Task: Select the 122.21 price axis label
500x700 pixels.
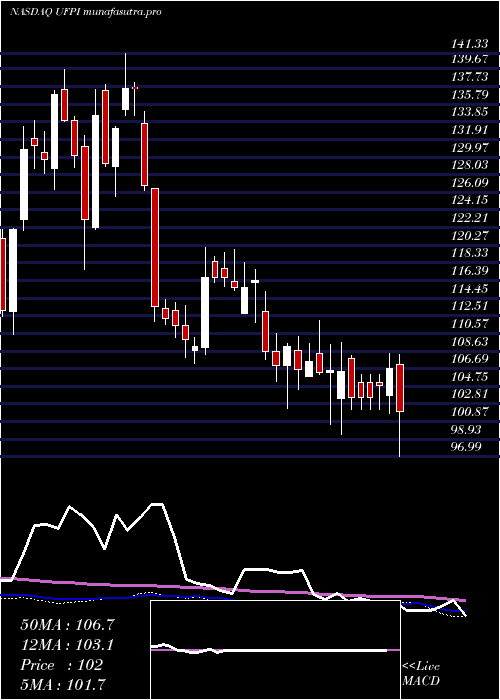Action: (470, 218)
